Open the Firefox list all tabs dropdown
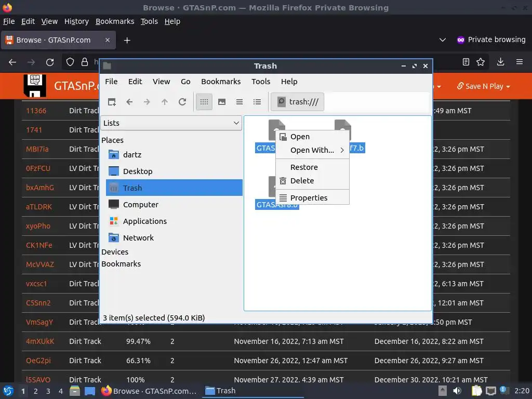 [x=443, y=40]
